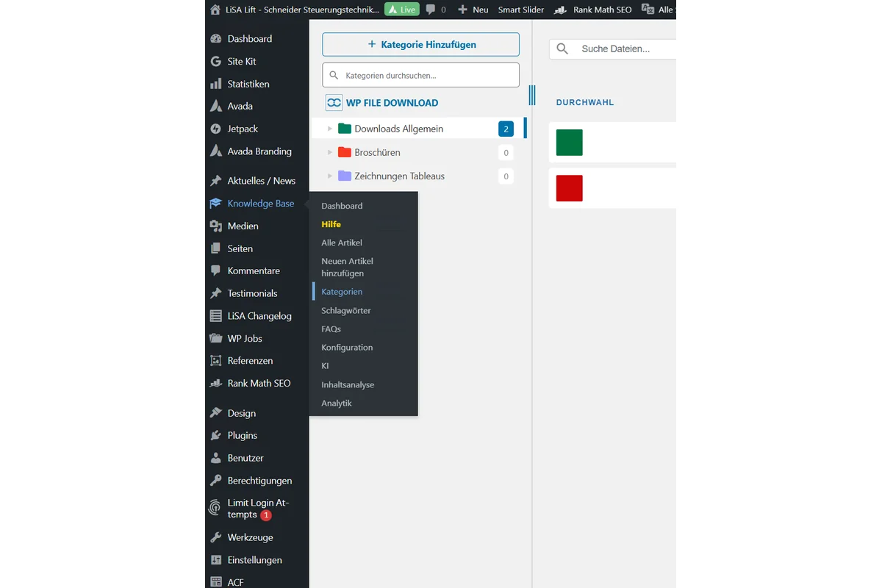This screenshot has height=588, width=882.
Task: Click the Smart Slider item in admin bar
Action: [x=520, y=10]
